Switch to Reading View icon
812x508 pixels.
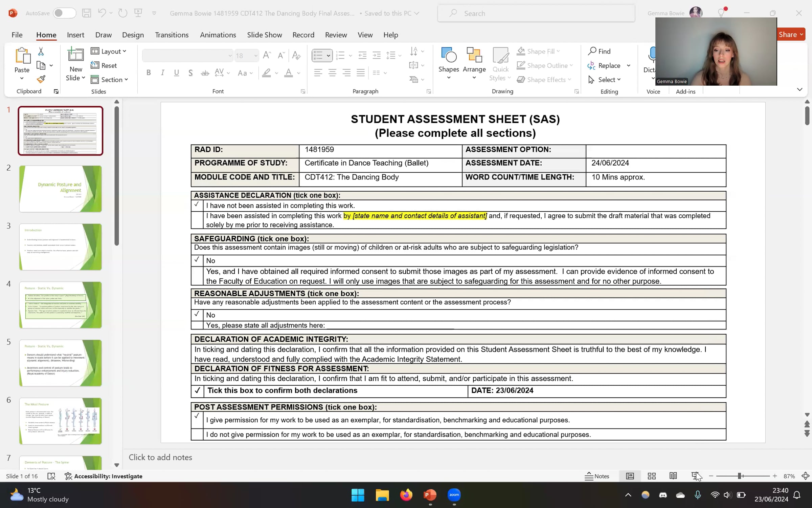[673, 476]
